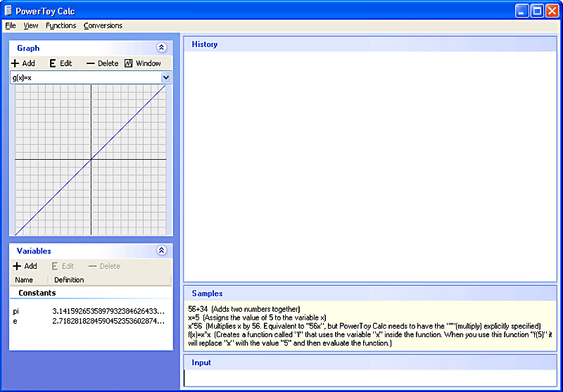
Task: Open the Conversions menu
Action: coord(103,26)
